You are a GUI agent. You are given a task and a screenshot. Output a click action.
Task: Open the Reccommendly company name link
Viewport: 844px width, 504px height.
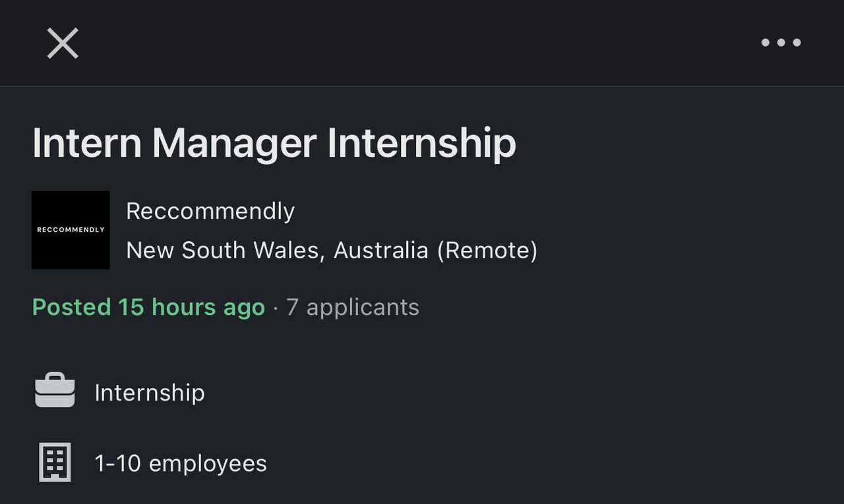point(210,211)
